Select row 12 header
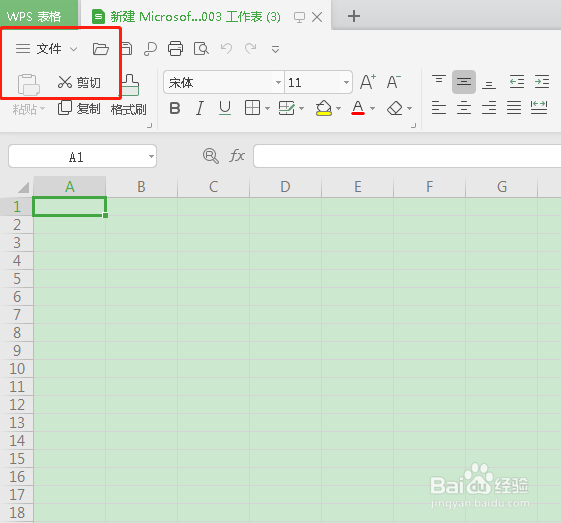561x523 pixels. [17, 405]
